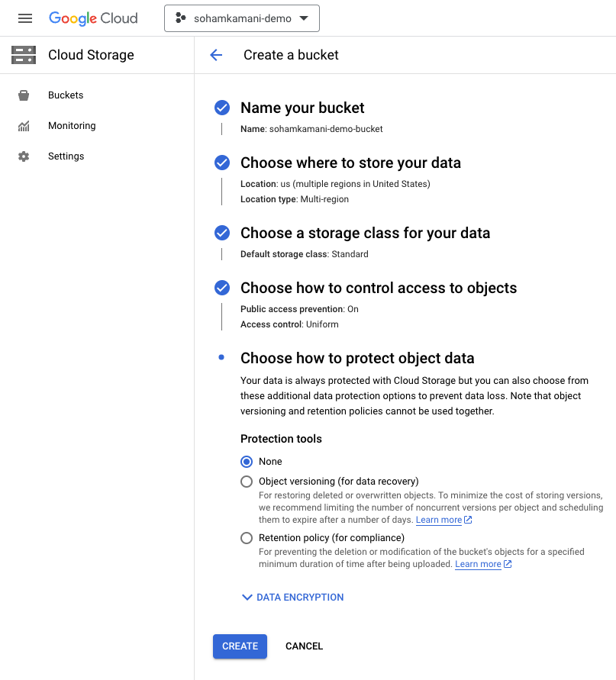Screen dimensions: 616x680
Task: Expand the Choose where to store data step
Action: (x=350, y=163)
